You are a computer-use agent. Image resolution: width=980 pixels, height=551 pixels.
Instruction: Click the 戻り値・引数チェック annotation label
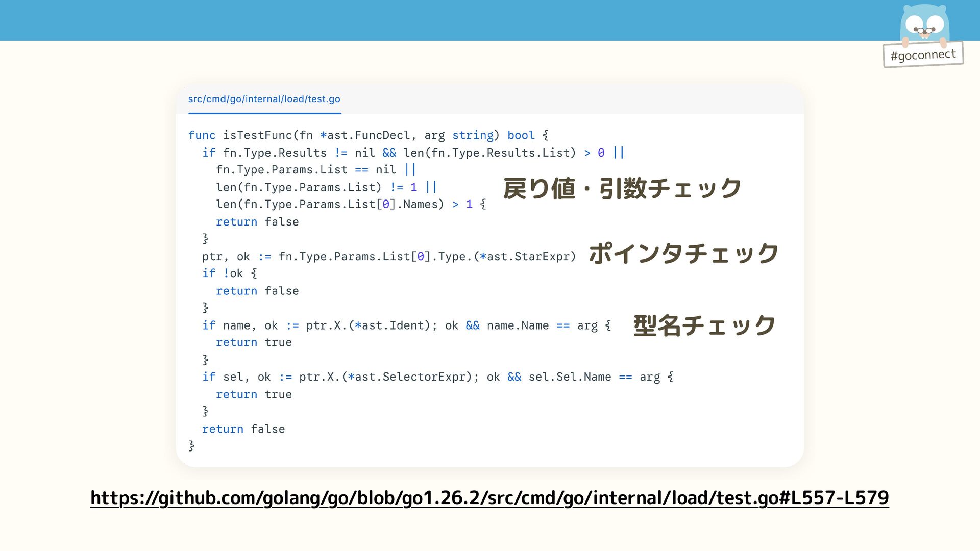(x=622, y=188)
